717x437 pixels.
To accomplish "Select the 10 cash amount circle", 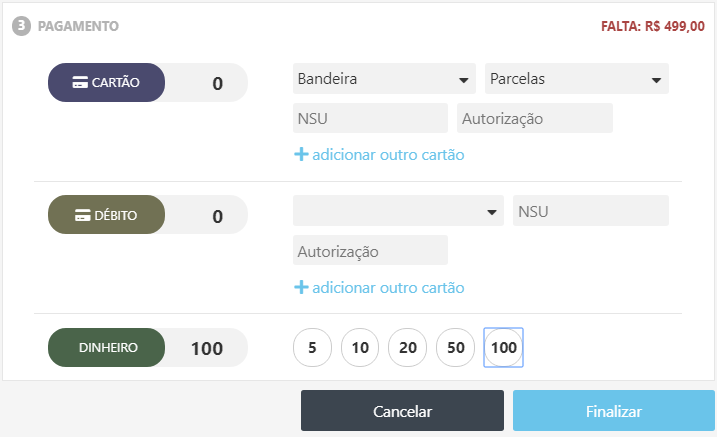I will click(x=360, y=348).
